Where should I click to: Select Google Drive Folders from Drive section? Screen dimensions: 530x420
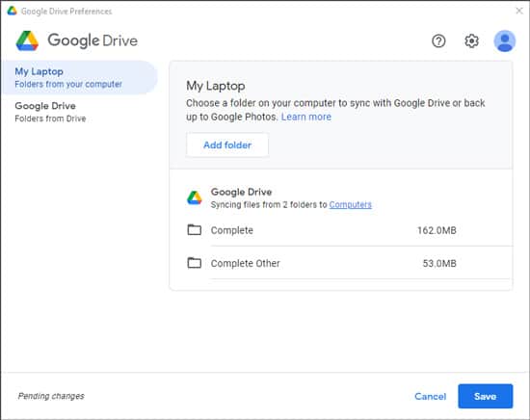point(80,112)
